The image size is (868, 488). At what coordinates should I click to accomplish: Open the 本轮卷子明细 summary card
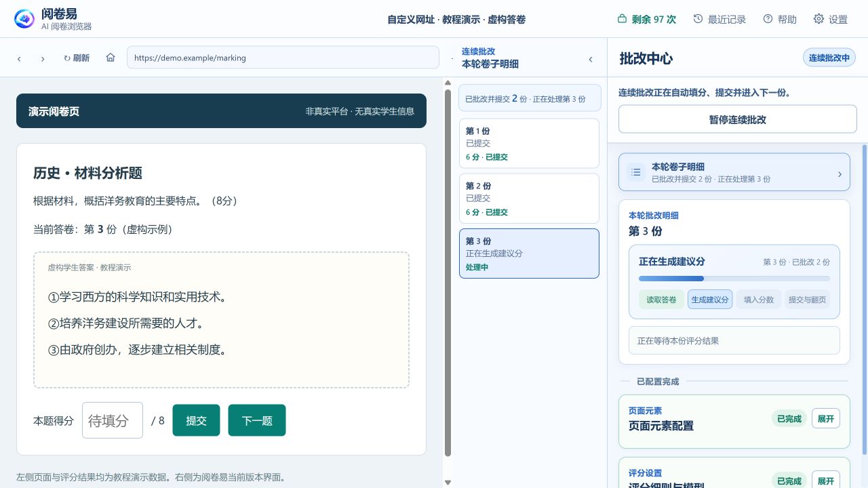734,172
